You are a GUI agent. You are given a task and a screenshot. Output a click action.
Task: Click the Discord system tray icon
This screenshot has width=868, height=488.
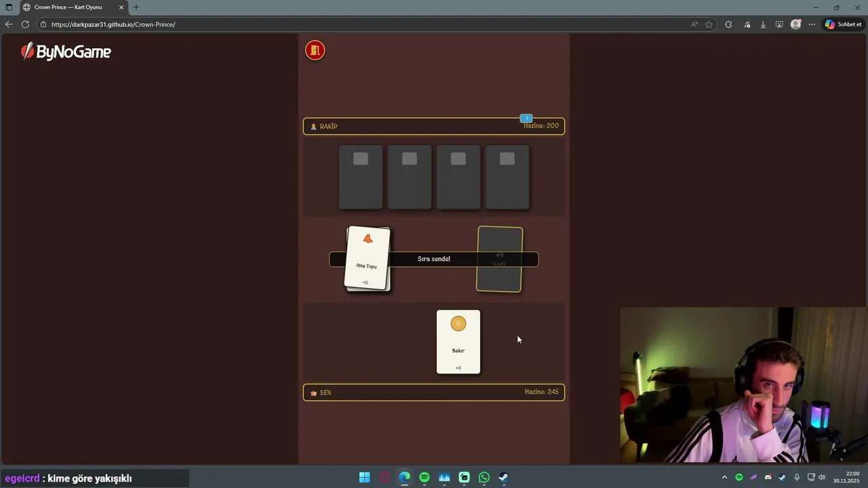[768, 477]
